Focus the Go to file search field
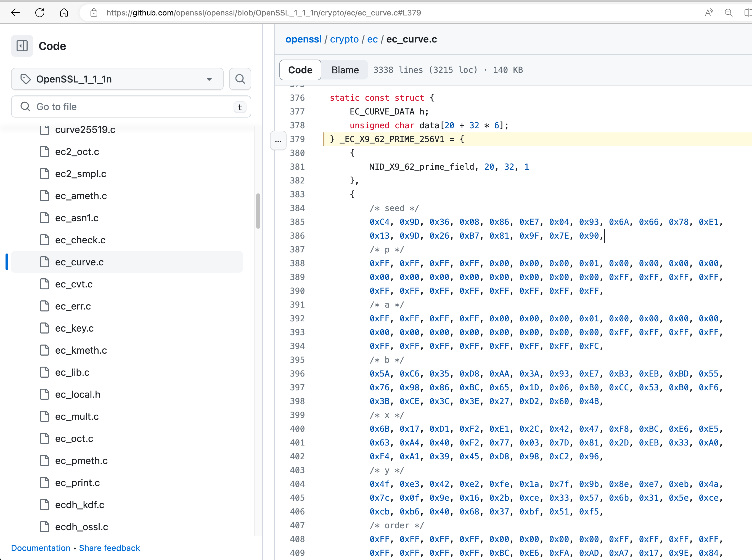This screenshot has width=752, height=560. tap(131, 107)
